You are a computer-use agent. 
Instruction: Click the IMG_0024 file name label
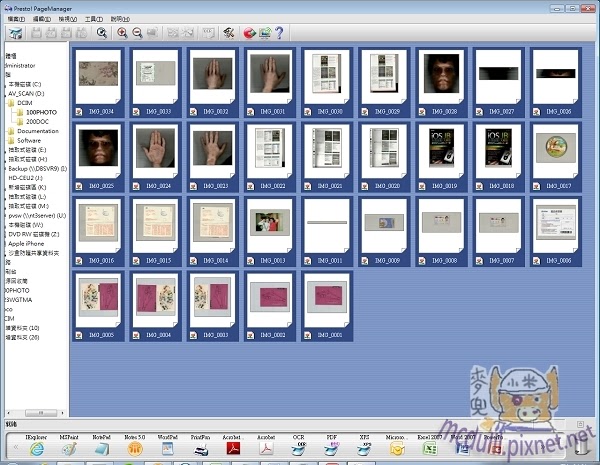(158, 186)
